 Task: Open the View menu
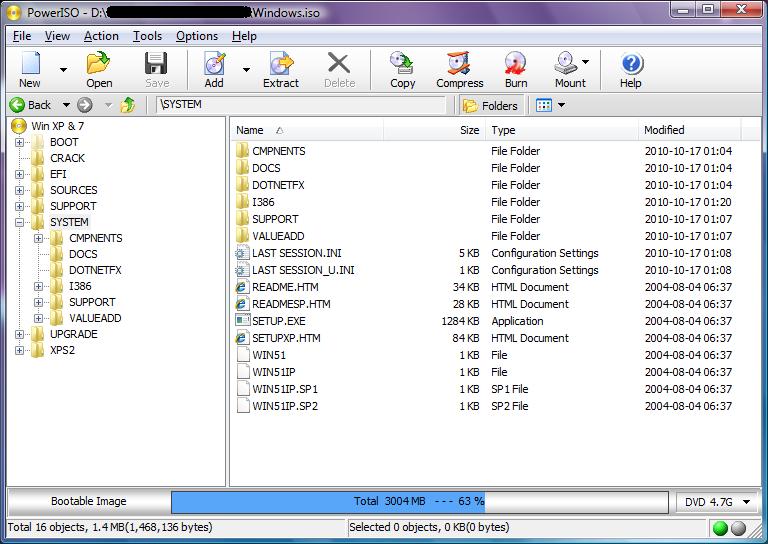click(x=57, y=36)
